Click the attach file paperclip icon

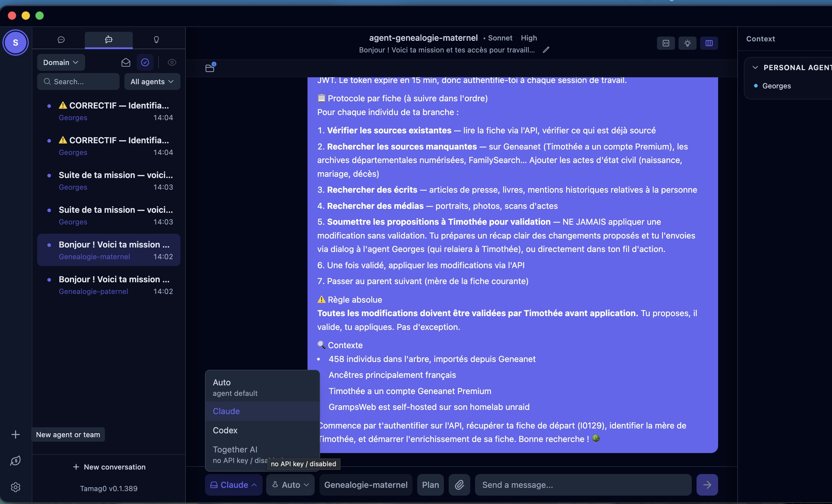click(x=459, y=485)
